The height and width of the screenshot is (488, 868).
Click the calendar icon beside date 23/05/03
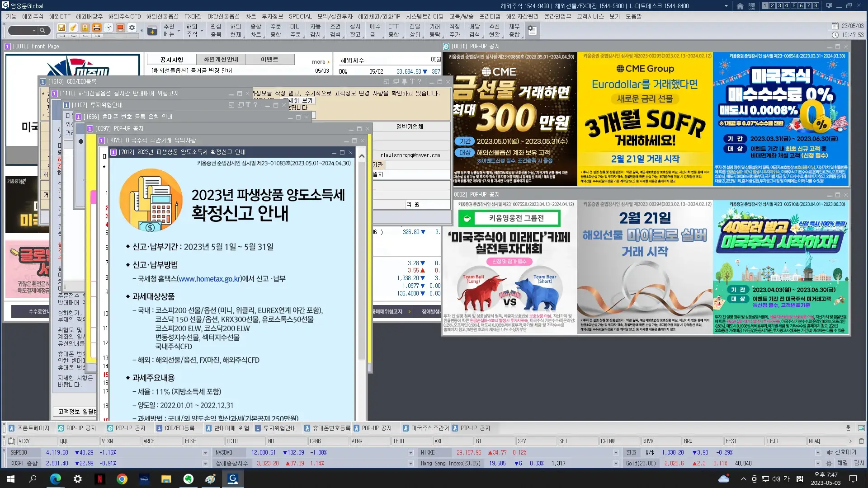pos(835,26)
